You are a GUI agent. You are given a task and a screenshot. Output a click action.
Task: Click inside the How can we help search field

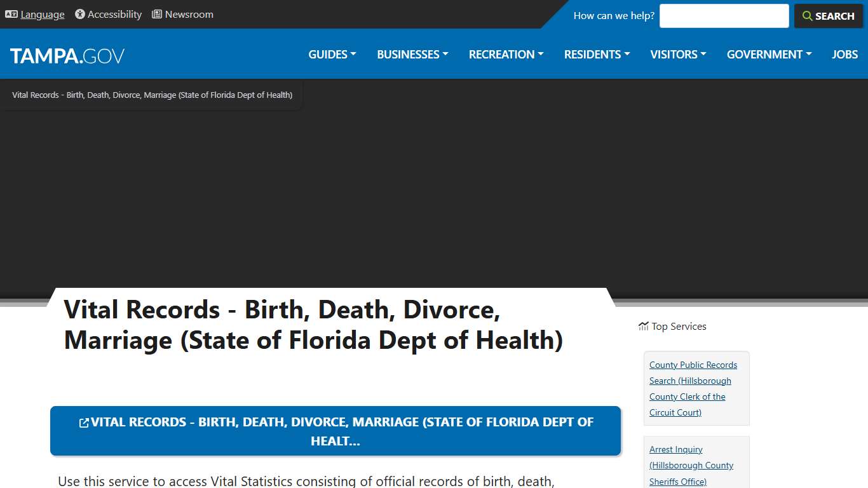[x=724, y=15]
